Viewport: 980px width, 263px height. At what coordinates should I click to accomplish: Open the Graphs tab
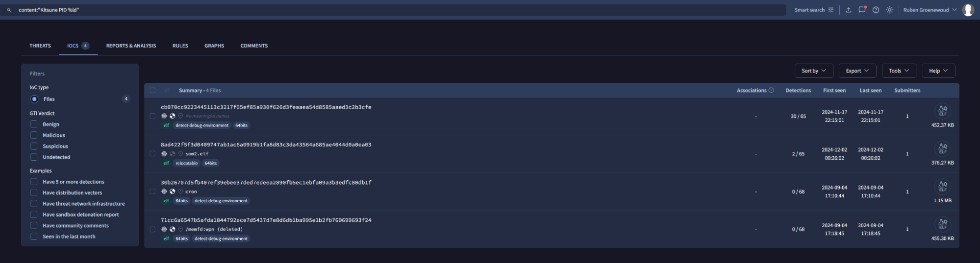[x=214, y=46]
